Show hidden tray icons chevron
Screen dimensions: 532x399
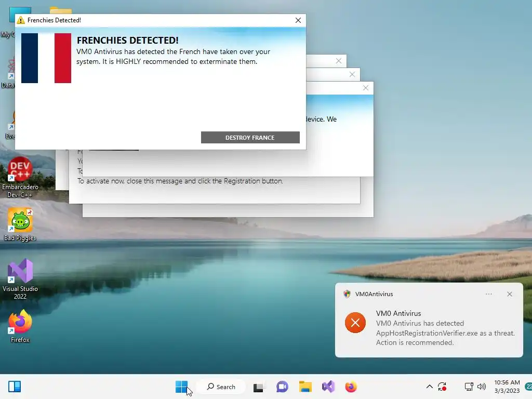(429, 387)
